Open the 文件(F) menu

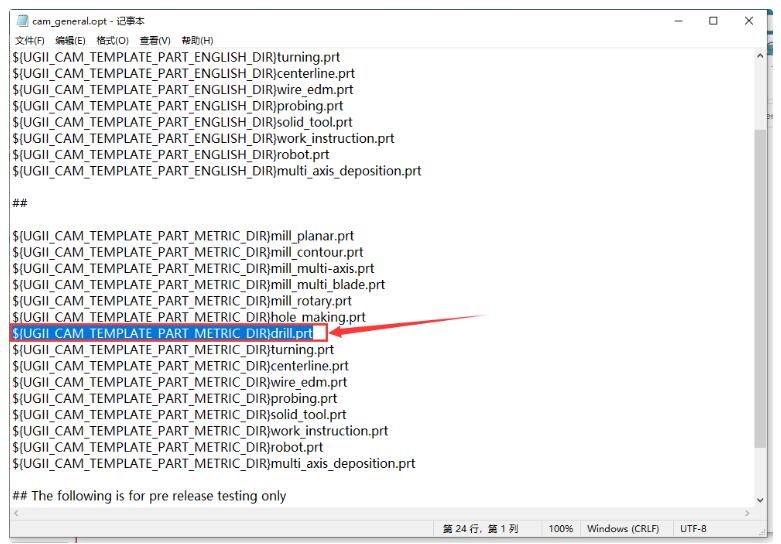coord(31,40)
